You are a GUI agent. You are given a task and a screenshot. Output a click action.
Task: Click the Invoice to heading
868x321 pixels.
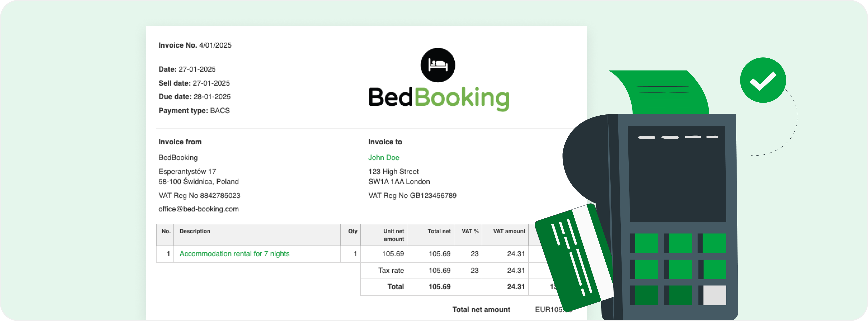coord(385,142)
